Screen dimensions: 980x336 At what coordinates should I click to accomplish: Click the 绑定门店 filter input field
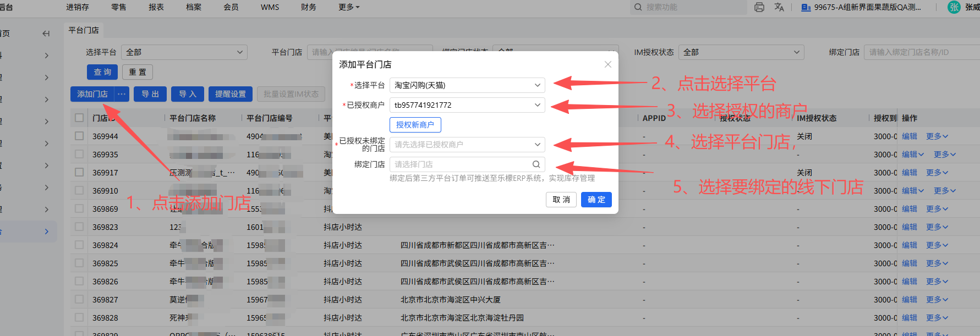(922, 52)
